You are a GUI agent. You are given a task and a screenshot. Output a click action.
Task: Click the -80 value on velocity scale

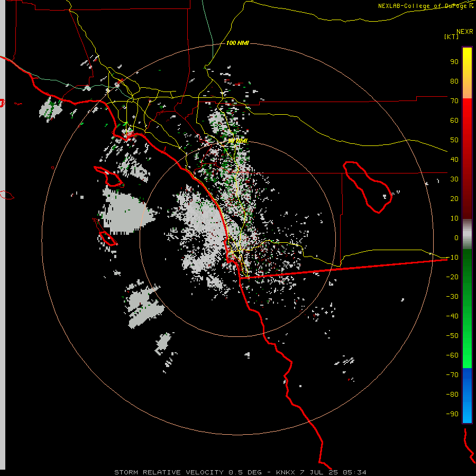pos(452,395)
